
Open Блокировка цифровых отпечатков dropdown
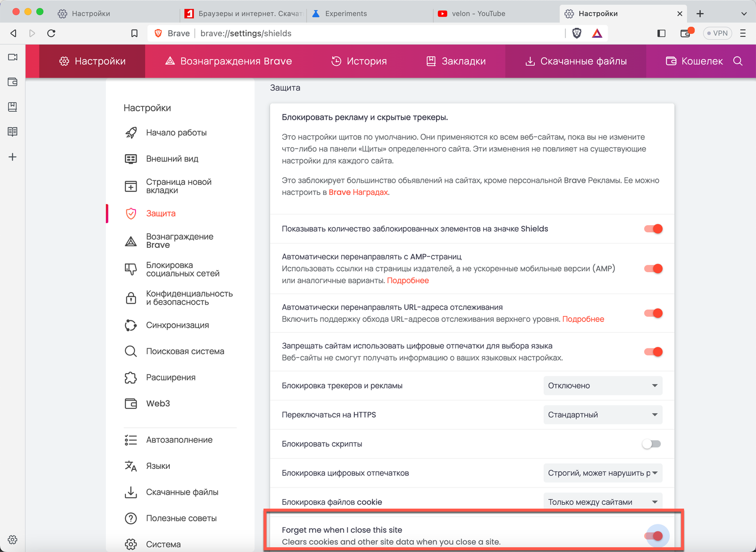coord(603,473)
